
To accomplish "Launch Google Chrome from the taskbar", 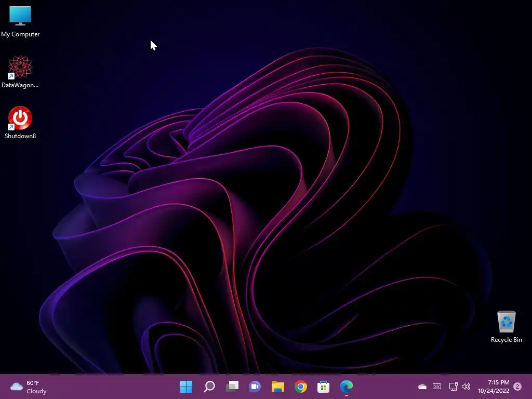I will (301, 387).
